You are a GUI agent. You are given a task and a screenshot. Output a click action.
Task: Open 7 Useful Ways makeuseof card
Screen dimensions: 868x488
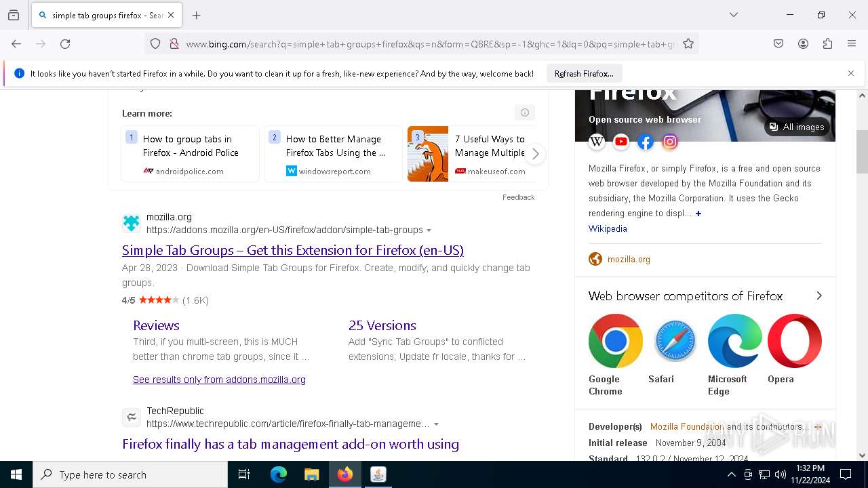coord(472,154)
